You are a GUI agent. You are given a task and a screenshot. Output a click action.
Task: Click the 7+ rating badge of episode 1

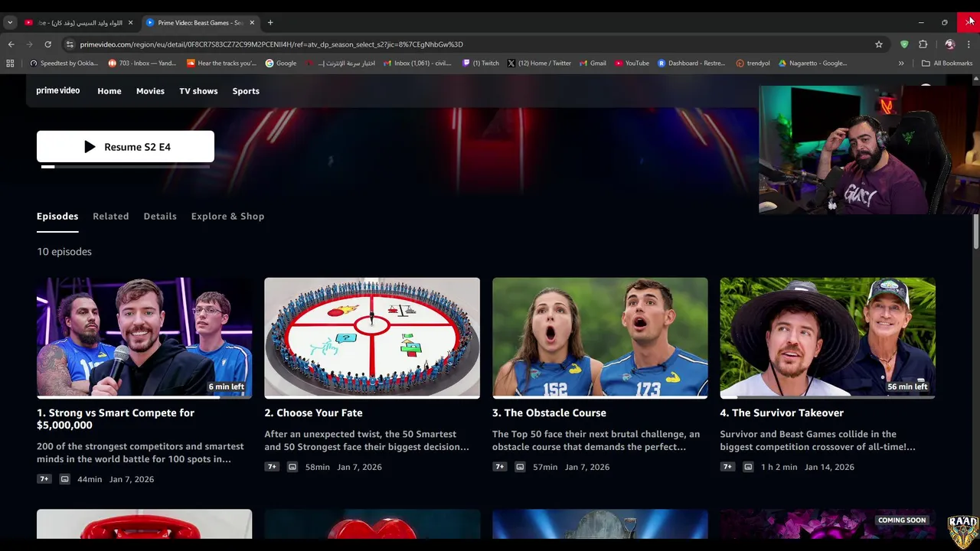(44, 479)
